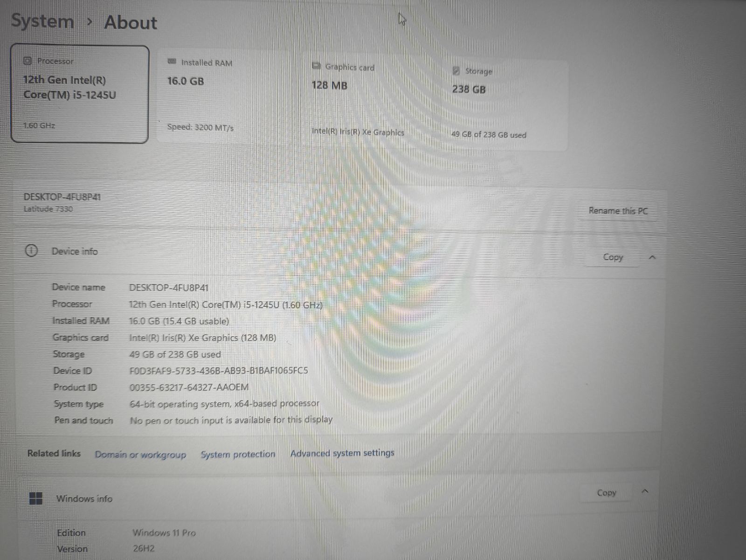
Task: Click the 'Latitude 7330' model text
Action: click(x=48, y=209)
